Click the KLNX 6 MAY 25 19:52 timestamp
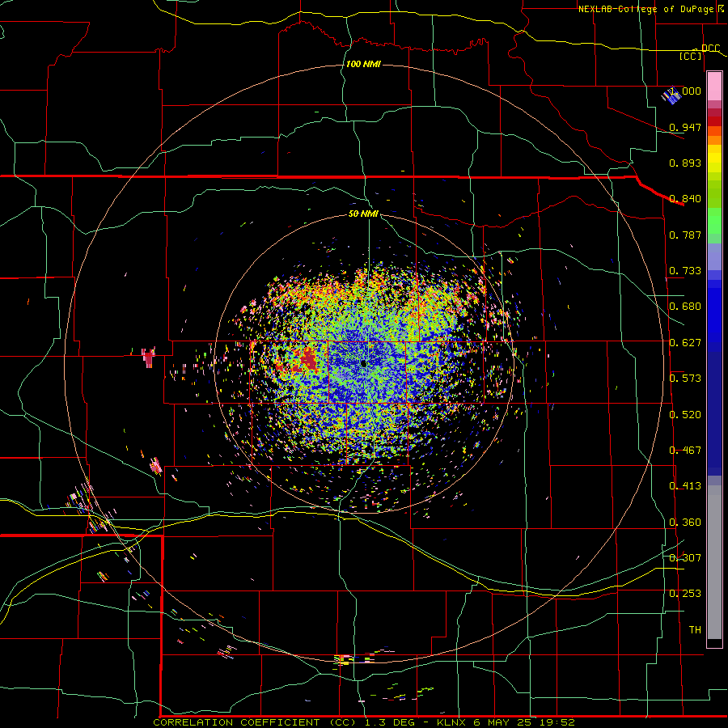This screenshot has height=728, width=728. tap(506, 722)
